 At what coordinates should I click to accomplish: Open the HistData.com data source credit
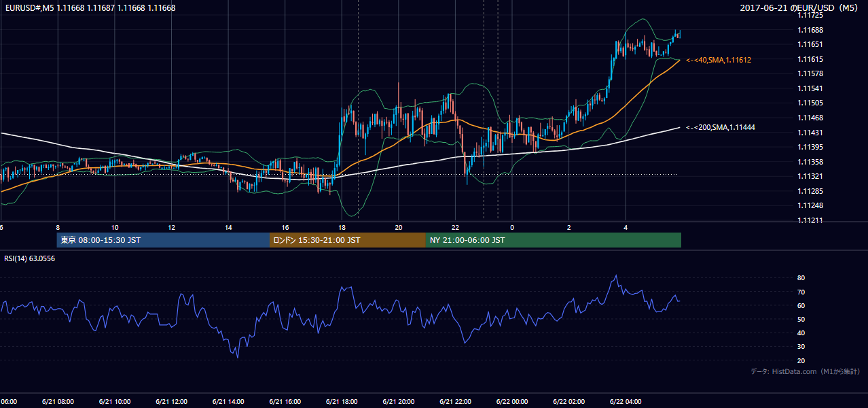[x=806, y=371]
